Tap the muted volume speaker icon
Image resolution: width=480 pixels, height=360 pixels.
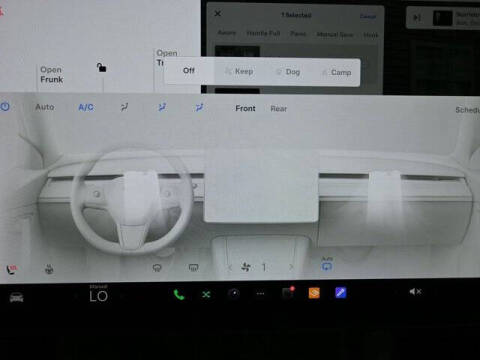(415, 292)
